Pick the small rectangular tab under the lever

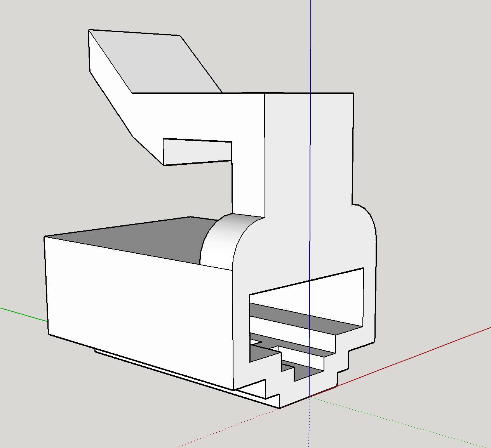point(197,152)
